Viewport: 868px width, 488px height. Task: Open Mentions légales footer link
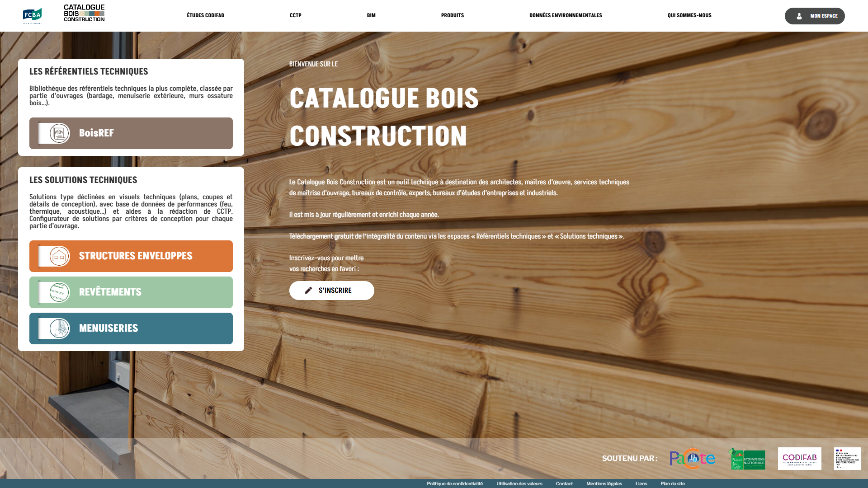pos(604,483)
